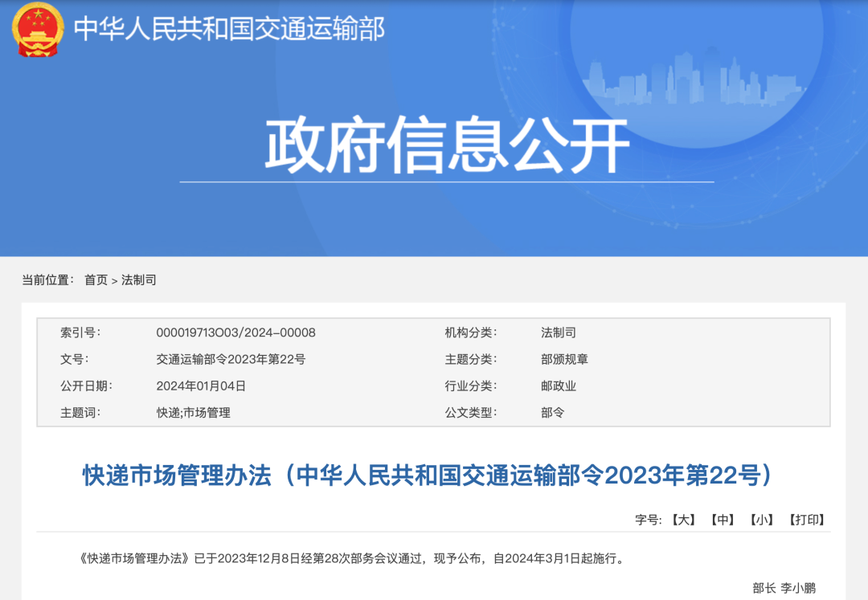Click the Ministry of Transport header title
This screenshot has width=868, height=600.
[x=229, y=31]
